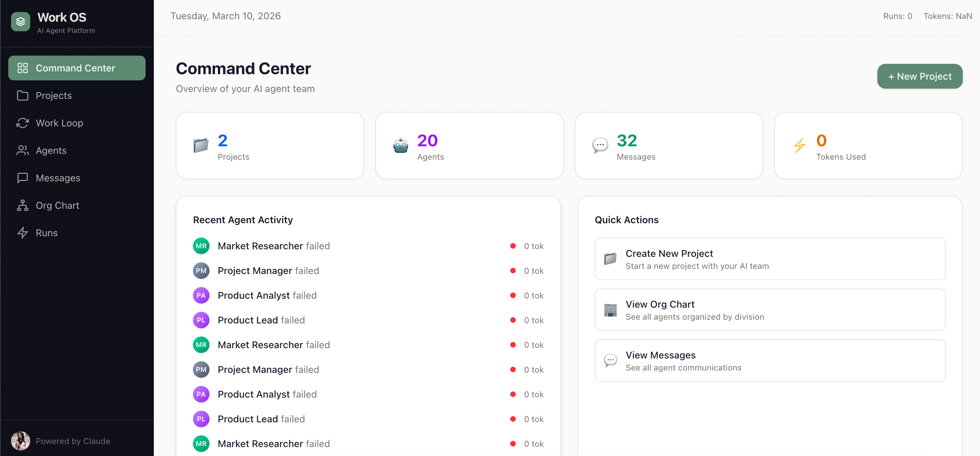This screenshot has width=980, height=456.
Task: Click the Powered by Claude profile picture
Action: pyautogui.click(x=20, y=441)
